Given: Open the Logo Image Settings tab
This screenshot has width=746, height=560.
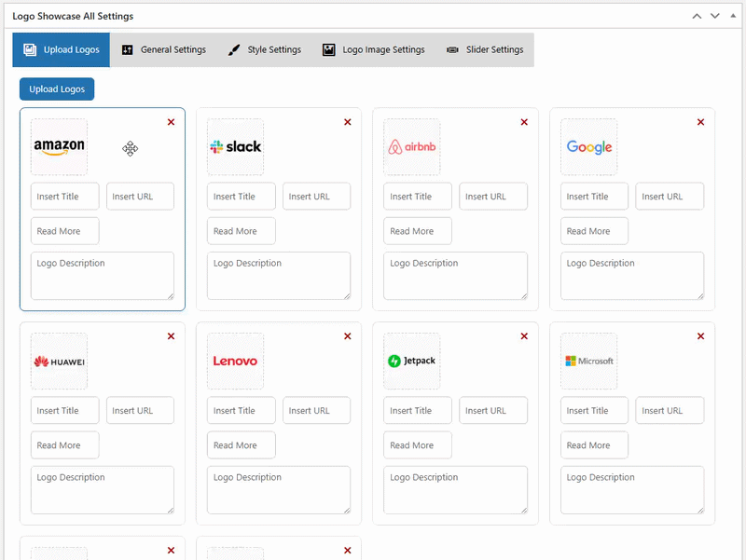Looking at the screenshot, I should point(374,50).
